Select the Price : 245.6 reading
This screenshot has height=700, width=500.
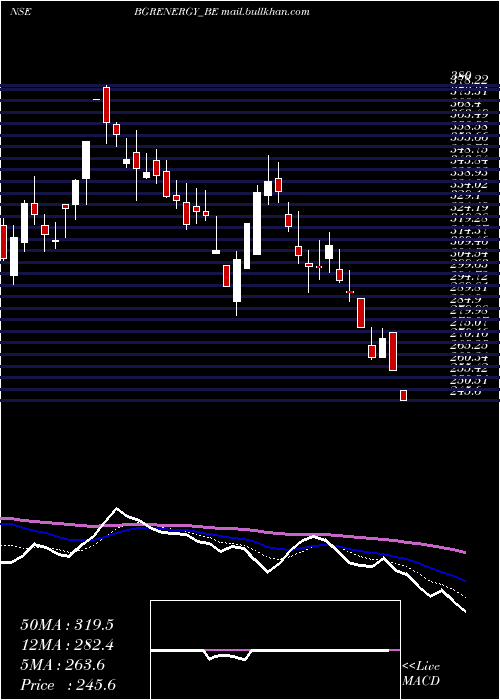coord(68,685)
